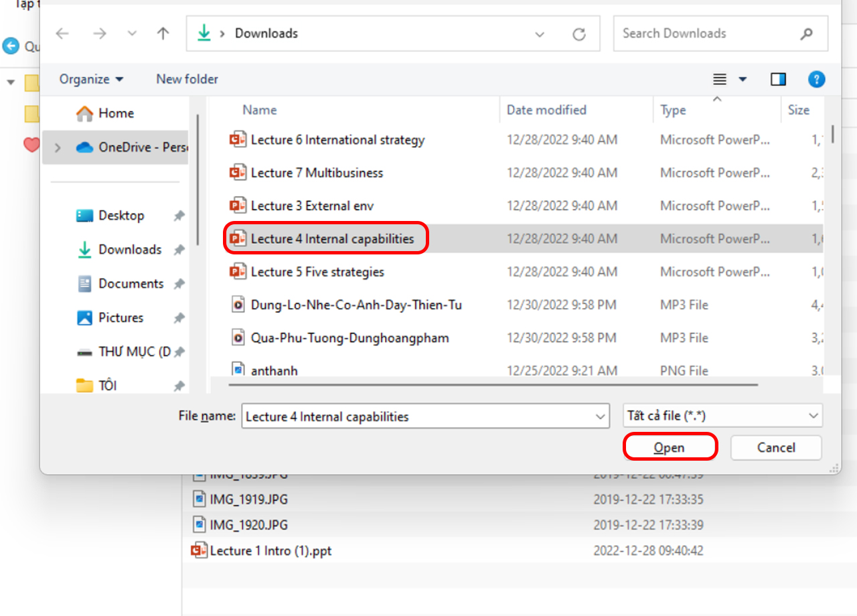Screen dimensions: 857x616
Task: Select Dung-Lo-Nhe-Co-Anh-Day-Thien-Tu MP3 file
Action: click(x=356, y=305)
